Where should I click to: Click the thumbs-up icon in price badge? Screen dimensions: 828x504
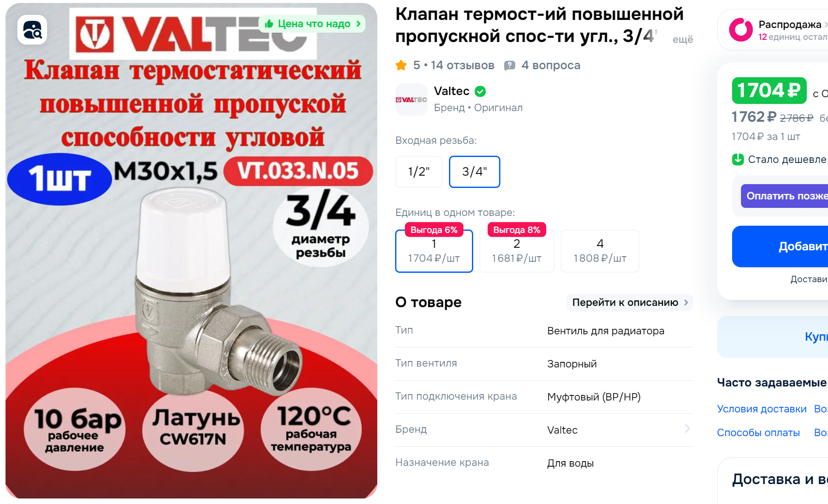point(269,24)
